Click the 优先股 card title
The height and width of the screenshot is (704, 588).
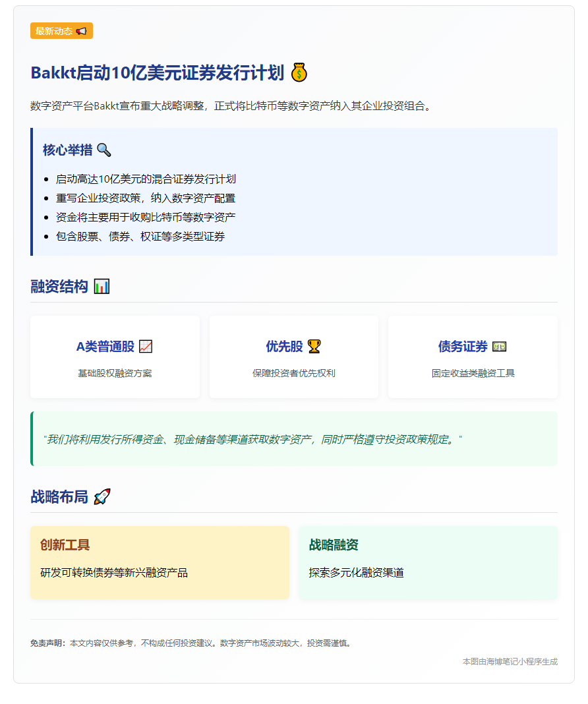click(x=285, y=347)
